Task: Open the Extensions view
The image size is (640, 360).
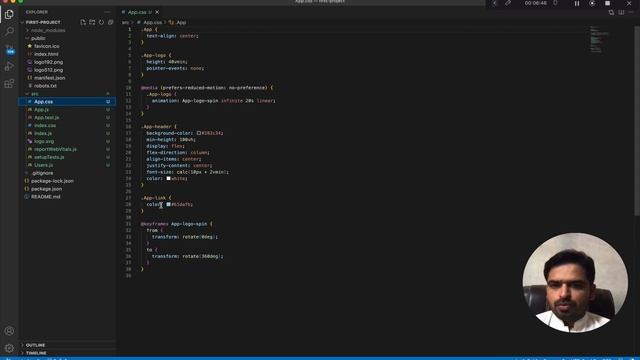Action: (9, 84)
